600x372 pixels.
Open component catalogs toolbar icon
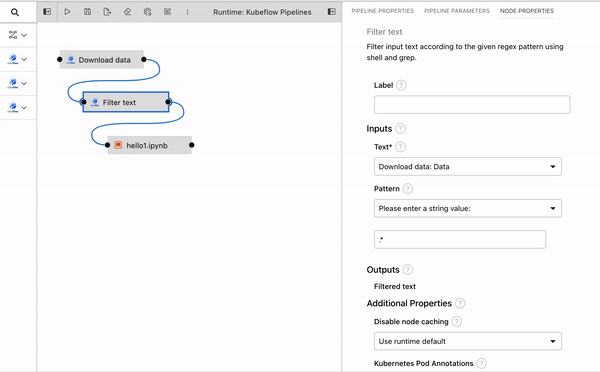(167, 12)
